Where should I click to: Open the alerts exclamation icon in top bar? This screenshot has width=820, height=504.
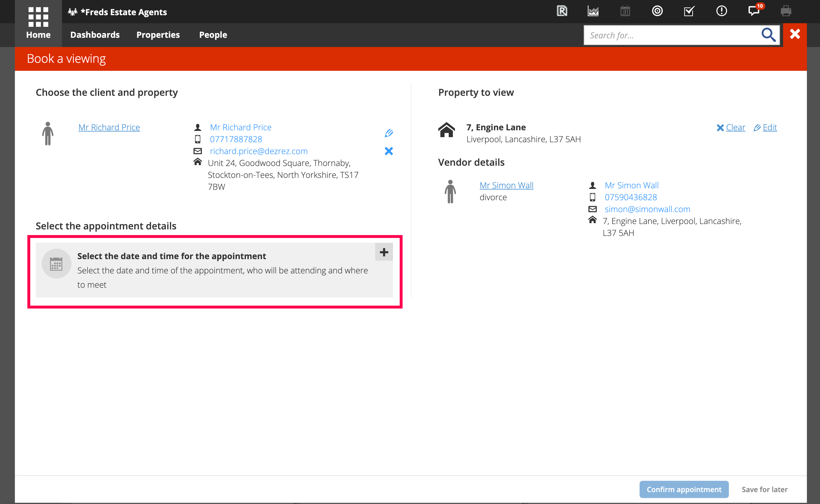pyautogui.click(x=721, y=11)
